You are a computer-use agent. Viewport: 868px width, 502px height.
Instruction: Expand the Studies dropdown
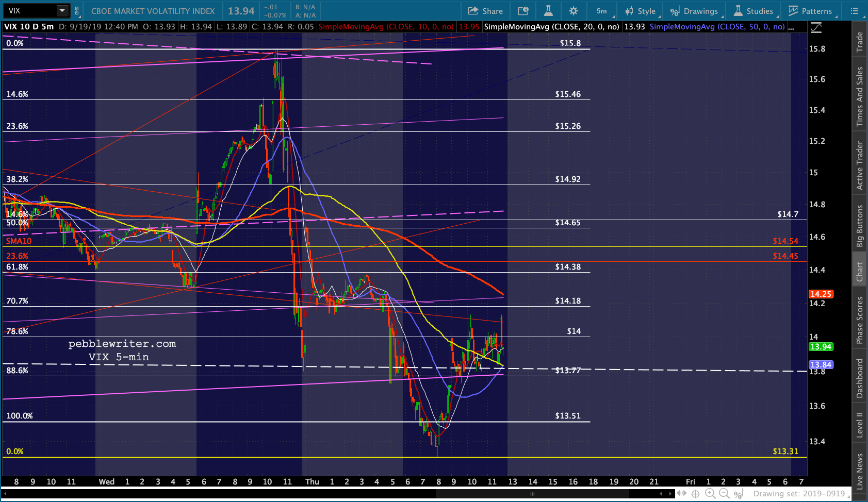coord(754,11)
